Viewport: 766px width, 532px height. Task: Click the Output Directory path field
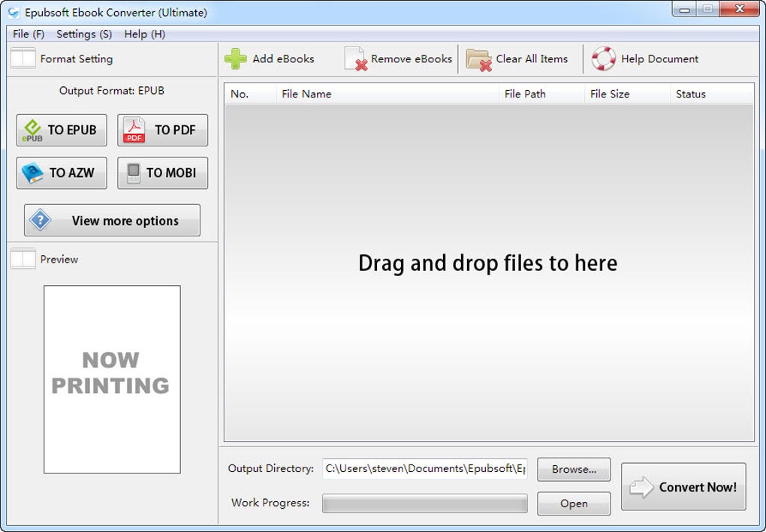pyautogui.click(x=425, y=468)
